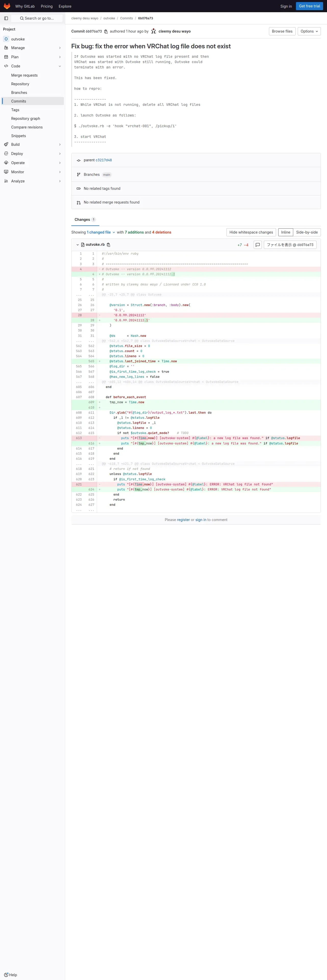Expand the Monitor section chevron

tap(60, 172)
